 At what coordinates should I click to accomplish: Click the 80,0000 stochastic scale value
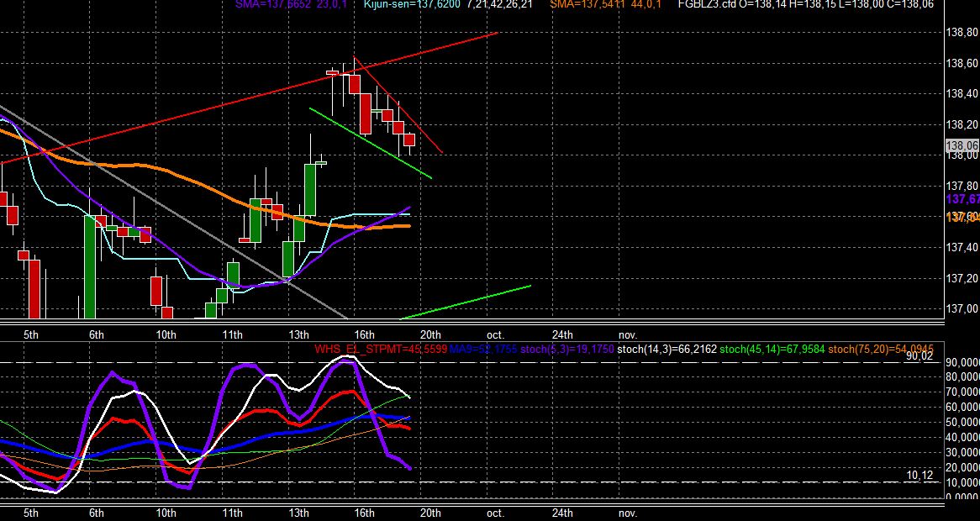pyautogui.click(x=963, y=377)
